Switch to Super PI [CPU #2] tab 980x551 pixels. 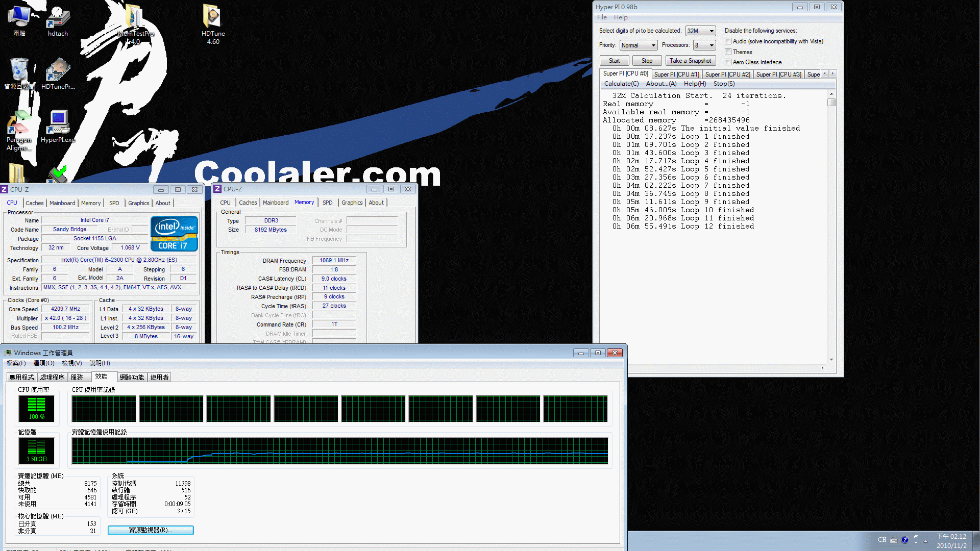tap(727, 74)
